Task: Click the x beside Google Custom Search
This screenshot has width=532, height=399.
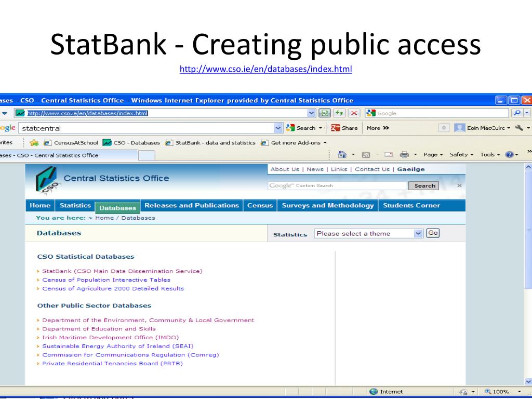Action: 459,185
